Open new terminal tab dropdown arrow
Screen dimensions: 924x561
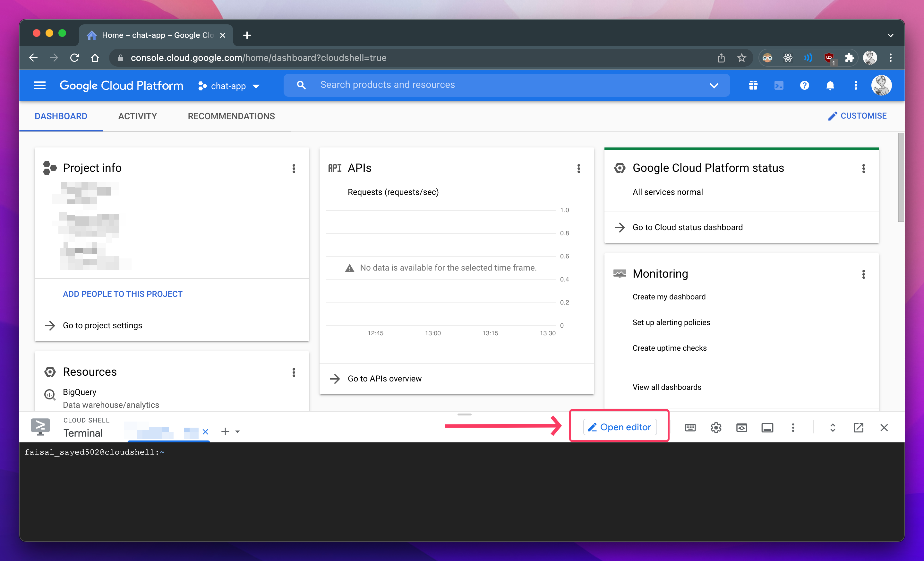[237, 432]
